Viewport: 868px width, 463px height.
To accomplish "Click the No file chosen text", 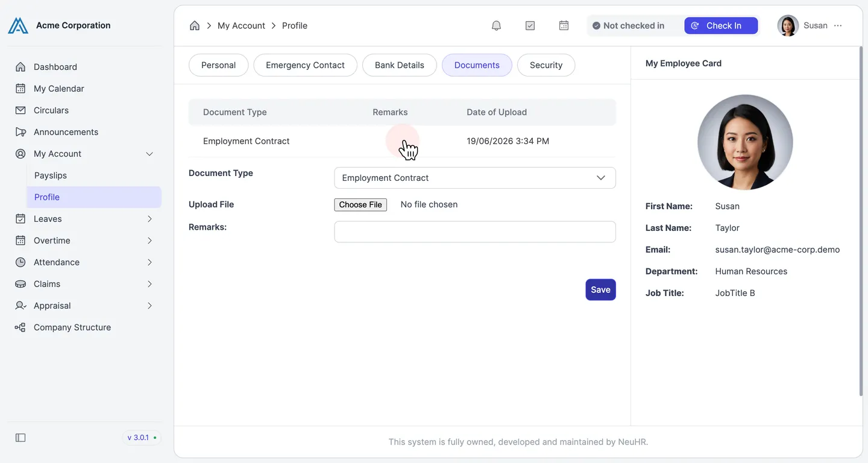I will point(429,204).
